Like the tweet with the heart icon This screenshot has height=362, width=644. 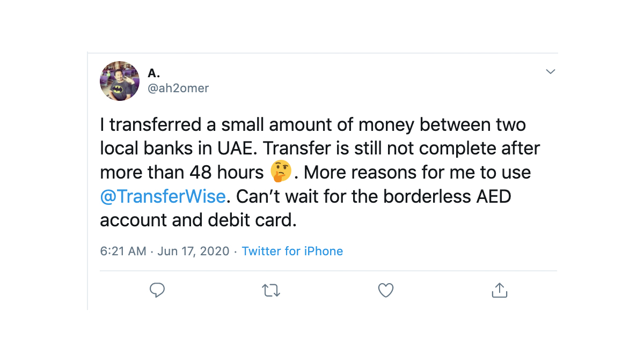click(386, 290)
